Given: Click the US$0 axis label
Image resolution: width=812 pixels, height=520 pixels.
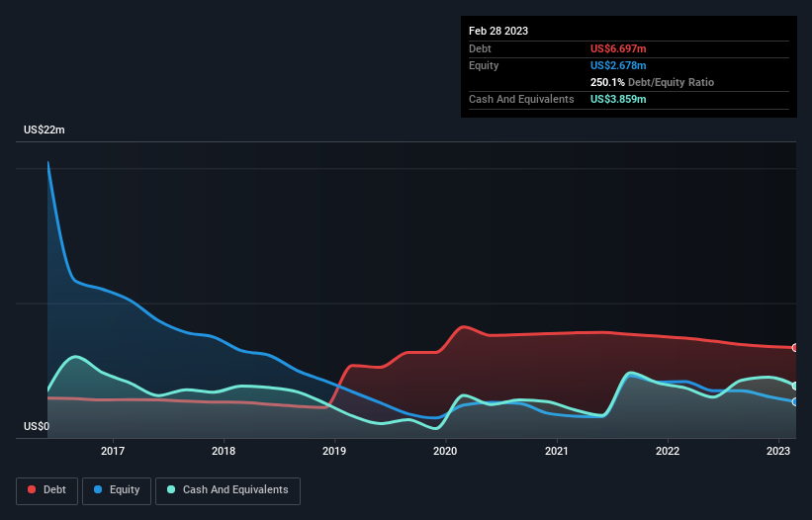Looking at the screenshot, I should pyautogui.click(x=37, y=426).
